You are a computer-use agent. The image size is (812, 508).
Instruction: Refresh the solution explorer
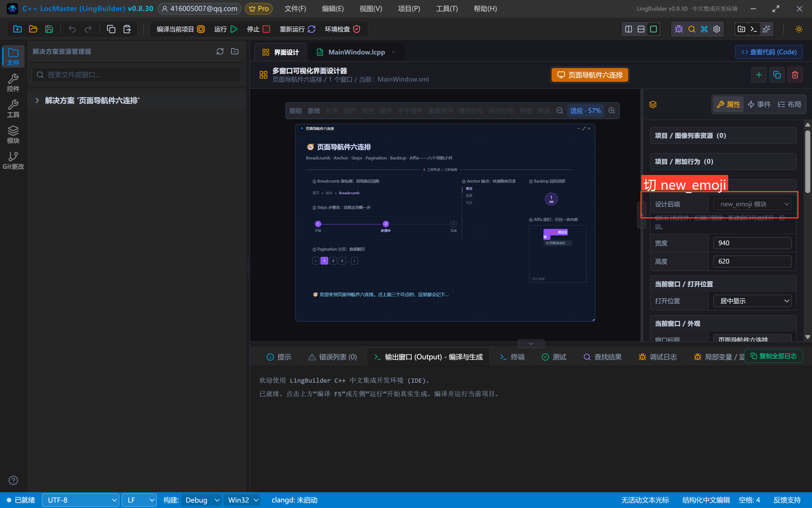click(x=220, y=51)
